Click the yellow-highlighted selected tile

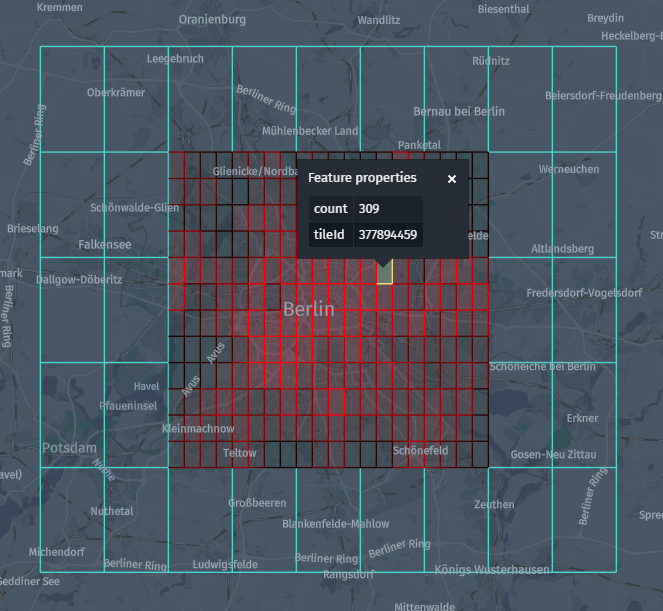point(384,276)
